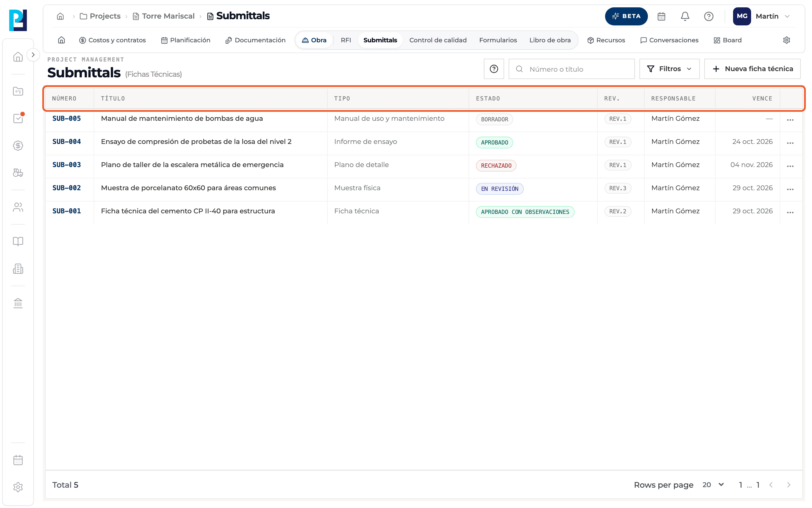Viewport: 812px width, 508px height.
Task: Click the Submittals help question button
Action: (x=494, y=69)
